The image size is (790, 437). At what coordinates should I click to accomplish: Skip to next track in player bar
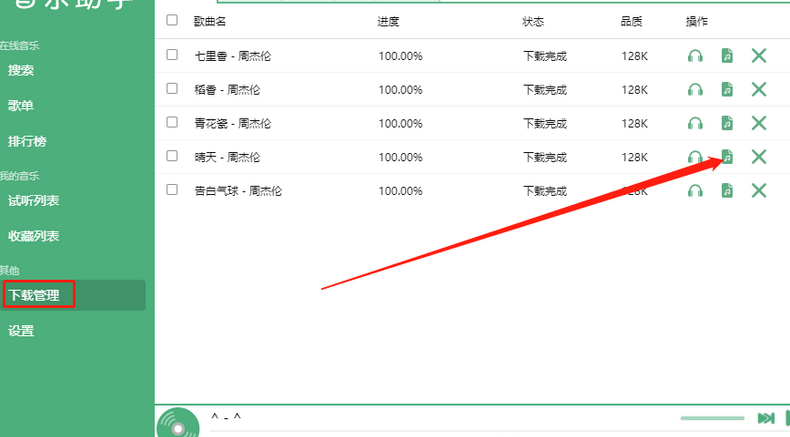coord(766,418)
